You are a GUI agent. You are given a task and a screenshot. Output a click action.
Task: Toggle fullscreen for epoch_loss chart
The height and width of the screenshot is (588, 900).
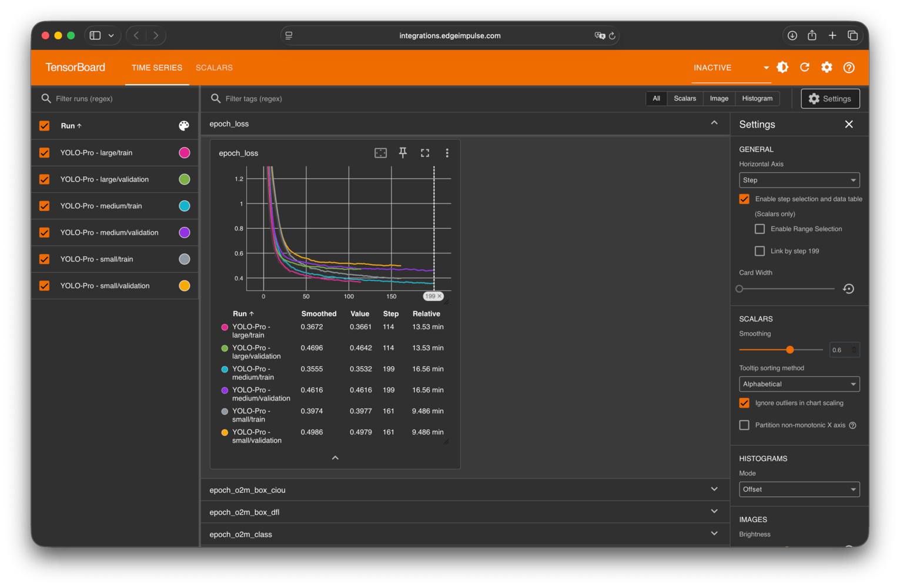pyautogui.click(x=425, y=153)
